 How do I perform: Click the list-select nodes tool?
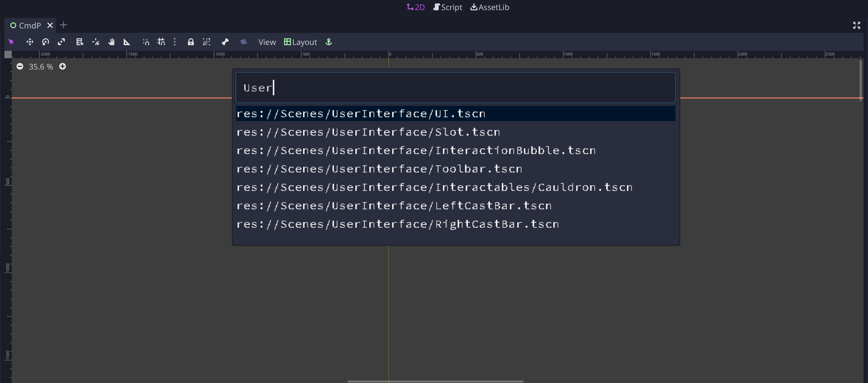79,42
